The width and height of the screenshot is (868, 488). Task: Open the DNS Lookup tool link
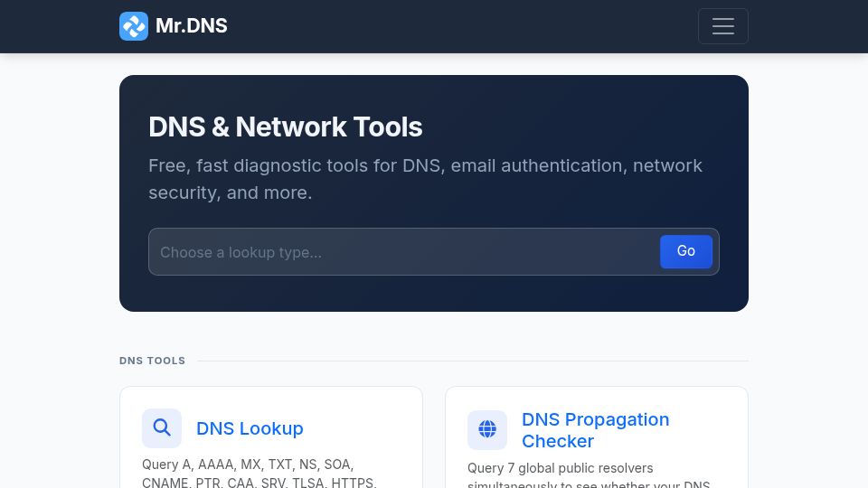tap(250, 428)
